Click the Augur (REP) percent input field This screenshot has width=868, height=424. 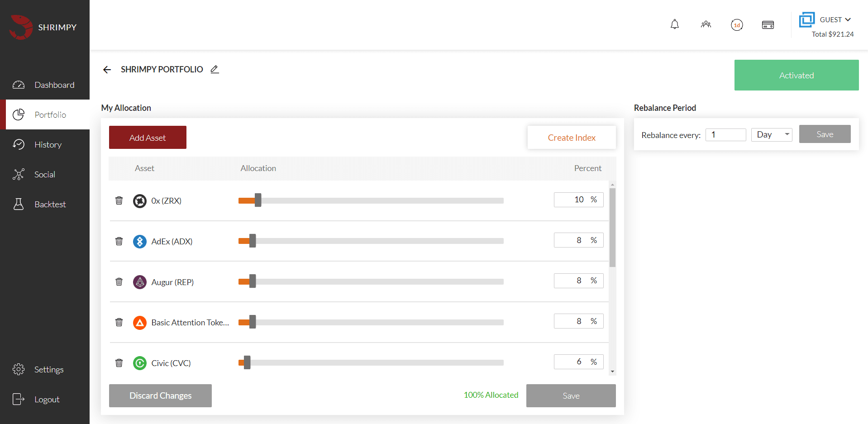[x=578, y=281]
